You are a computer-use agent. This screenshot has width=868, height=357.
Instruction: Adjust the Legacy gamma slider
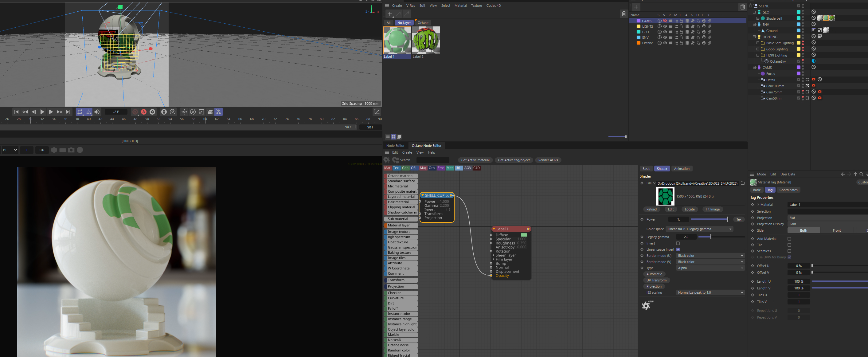tap(710, 237)
